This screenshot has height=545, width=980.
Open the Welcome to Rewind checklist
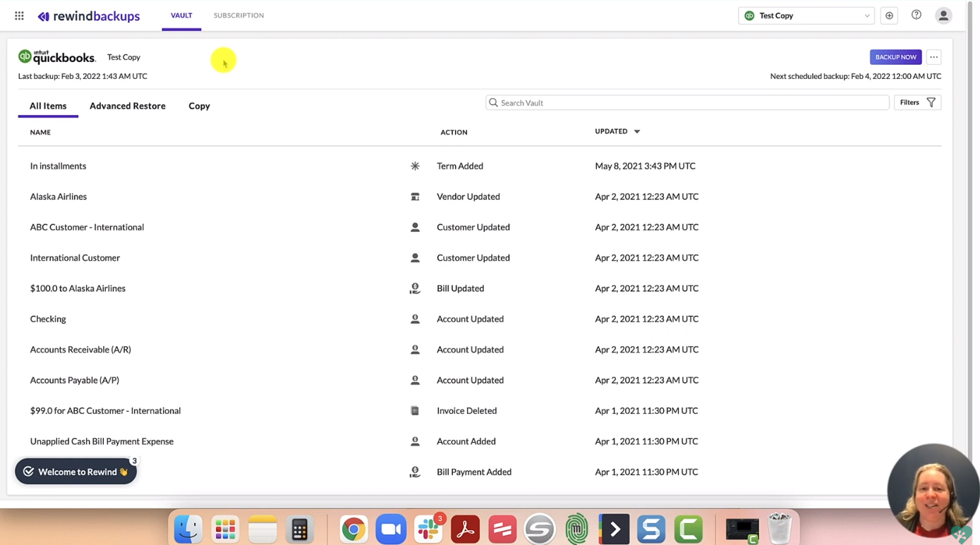[75, 472]
